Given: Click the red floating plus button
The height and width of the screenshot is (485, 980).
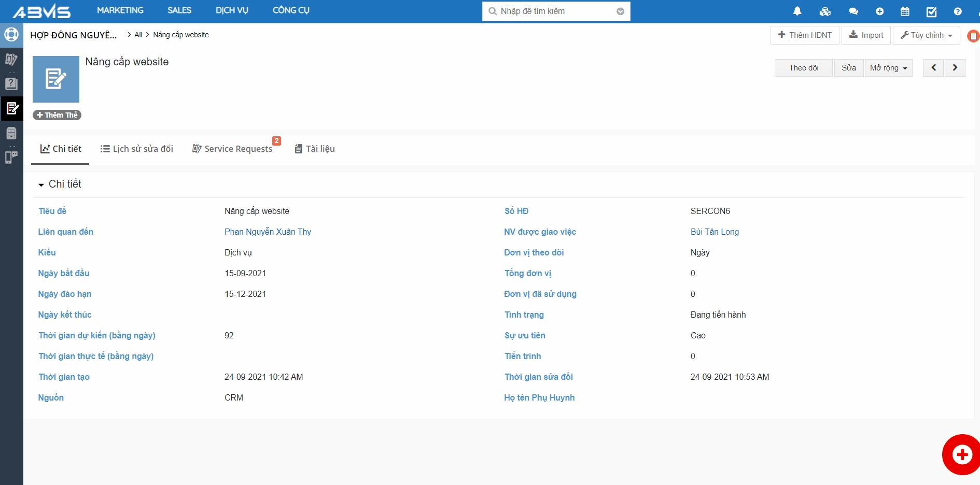Looking at the screenshot, I should [962, 454].
